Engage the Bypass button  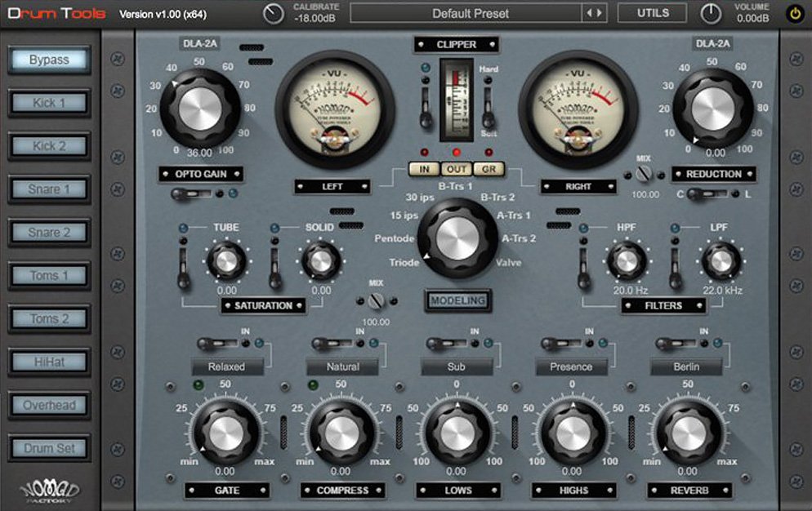click(x=47, y=60)
